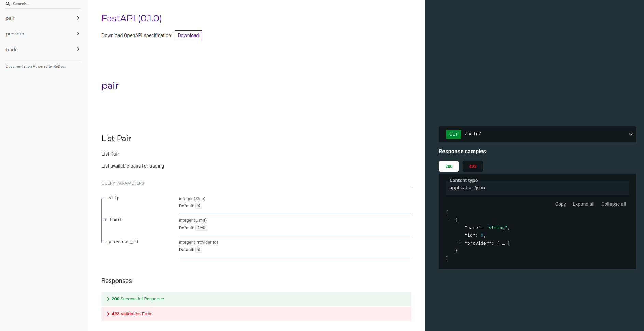The height and width of the screenshot is (331, 644).
Task: Collapse the JSON object with minus toggle
Action: [x=450, y=220]
